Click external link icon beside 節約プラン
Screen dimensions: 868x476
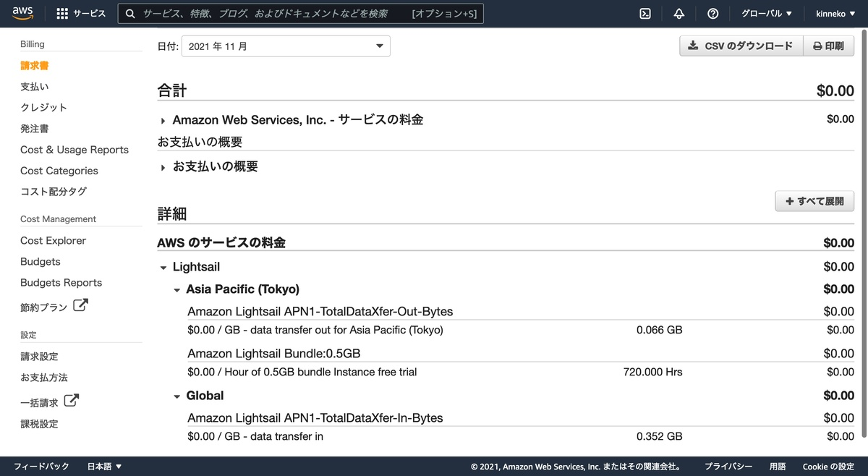click(x=81, y=305)
